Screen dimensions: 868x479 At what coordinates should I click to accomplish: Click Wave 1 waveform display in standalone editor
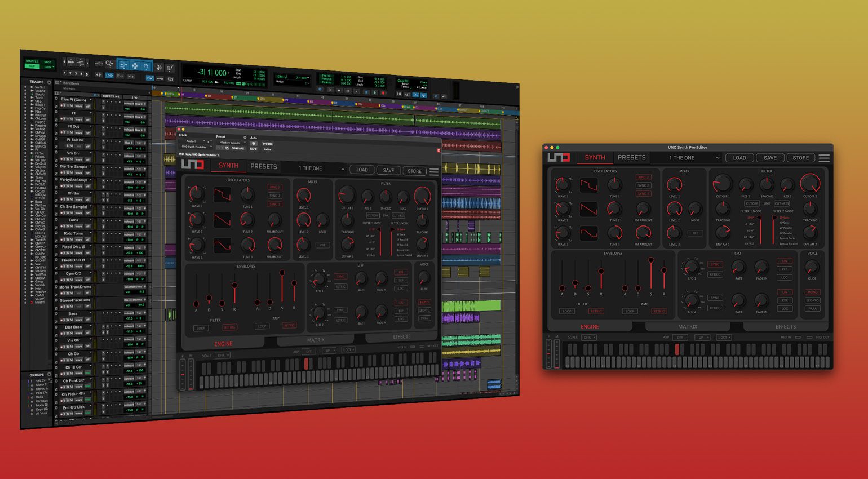coord(588,185)
